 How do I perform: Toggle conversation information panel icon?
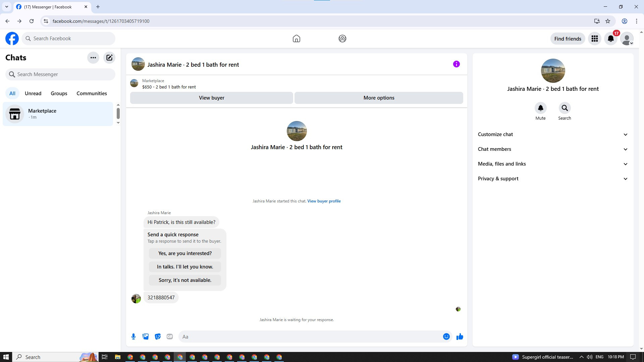tap(456, 64)
